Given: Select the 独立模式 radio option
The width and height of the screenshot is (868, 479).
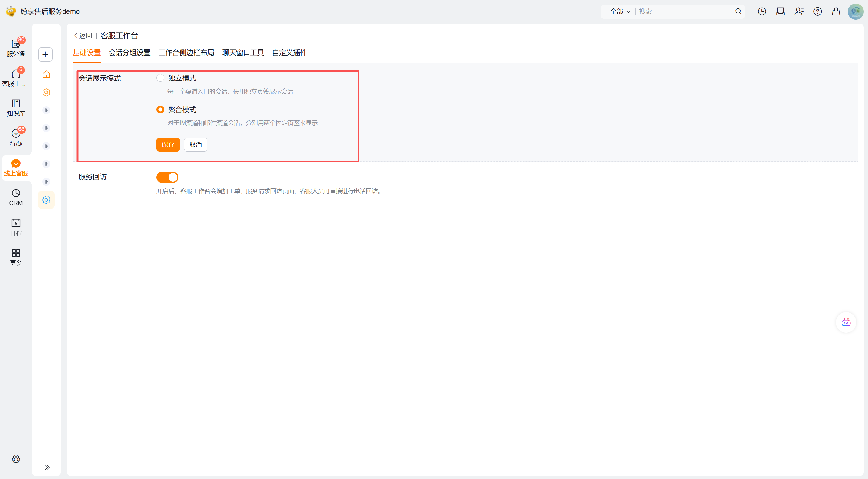Looking at the screenshot, I should point(160,78).
